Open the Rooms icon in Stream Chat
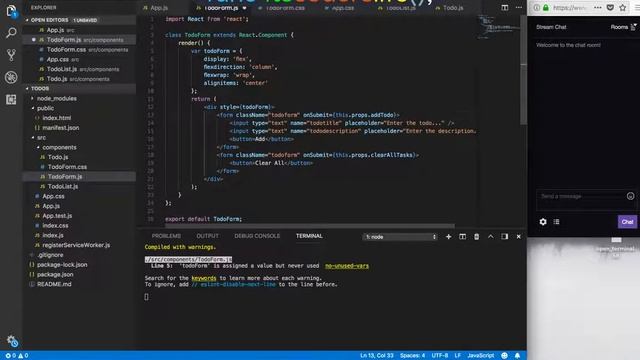 pos(633,27)
